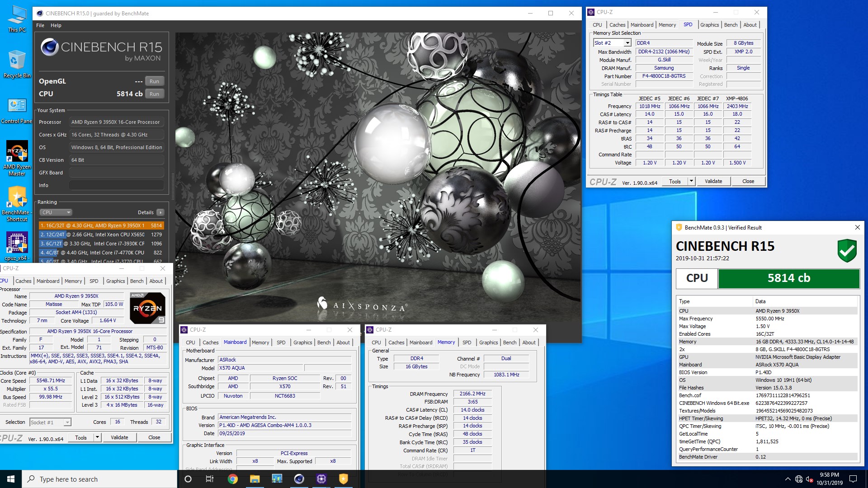Viewport: 868px width, 488px height.
Task: Close BenchMate Verified Result window
Action: pos(857,227)
